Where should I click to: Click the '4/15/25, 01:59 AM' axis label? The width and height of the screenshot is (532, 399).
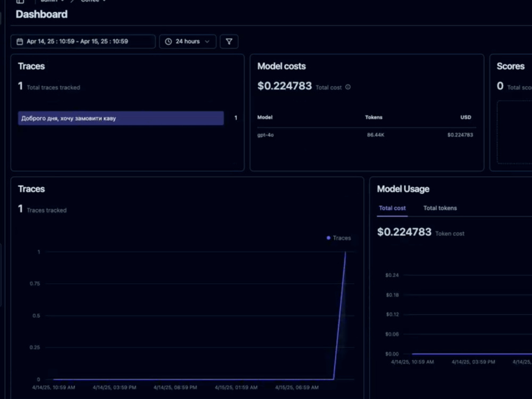tap(236, 387)
